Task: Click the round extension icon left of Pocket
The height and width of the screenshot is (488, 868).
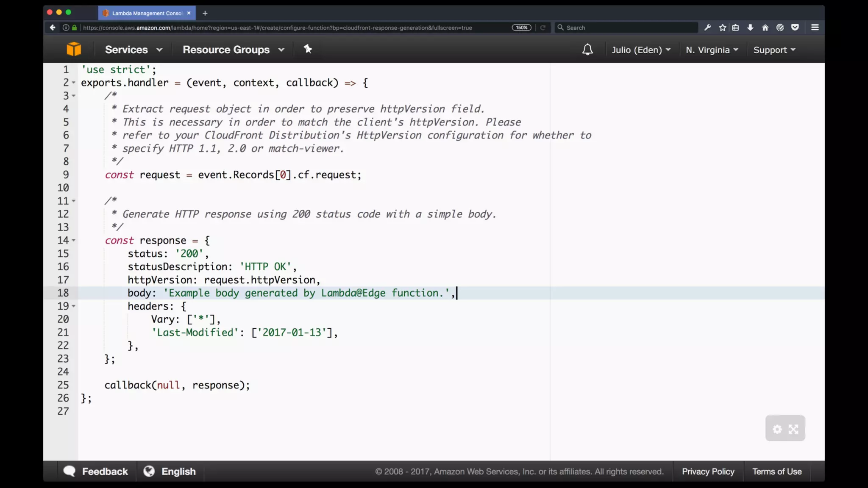Action: (x=780, y=28)
